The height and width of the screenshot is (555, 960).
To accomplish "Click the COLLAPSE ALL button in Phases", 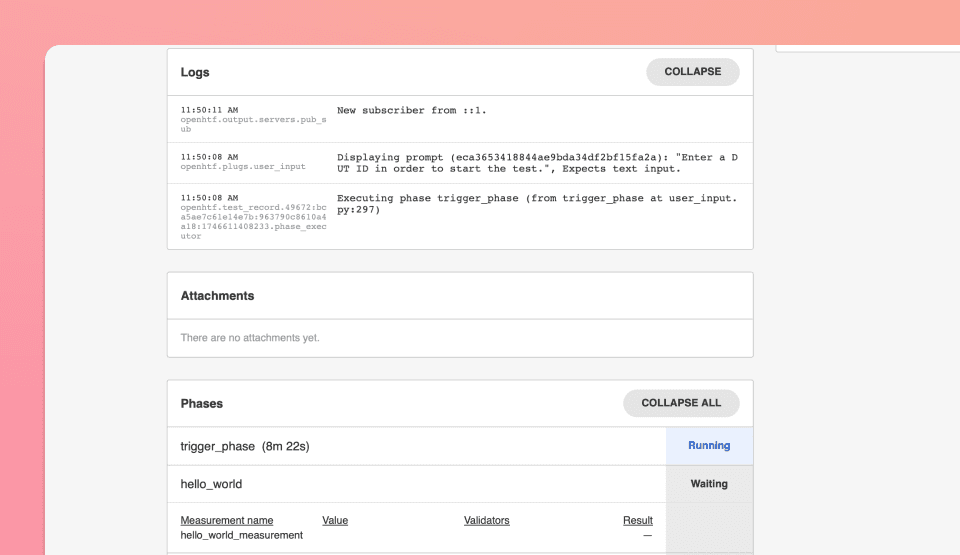I will [680, 403].
